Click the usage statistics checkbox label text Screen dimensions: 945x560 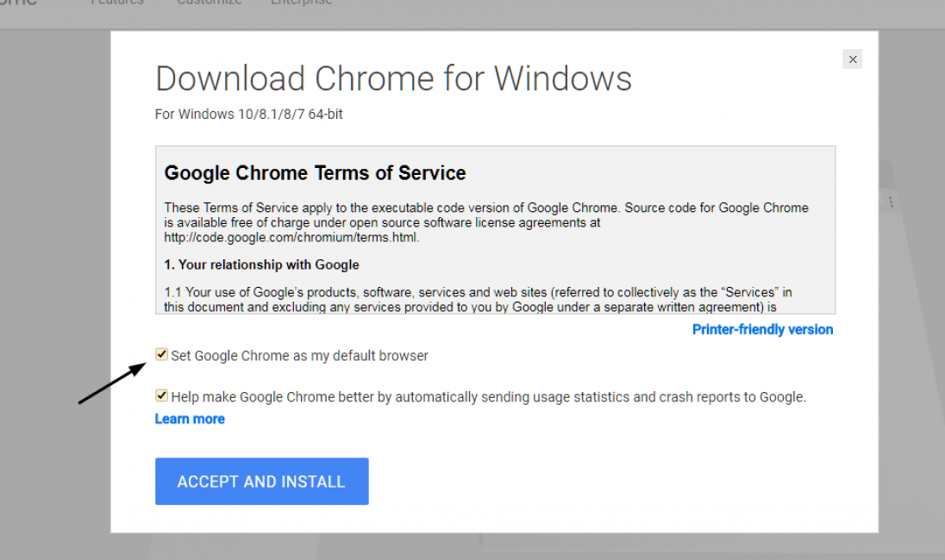488,397
